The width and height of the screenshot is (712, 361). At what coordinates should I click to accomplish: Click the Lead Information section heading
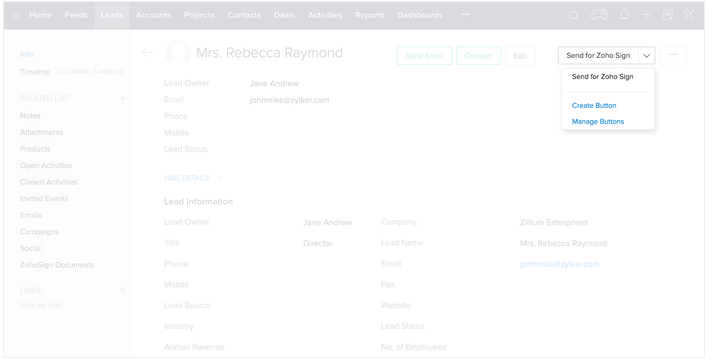point(198,202)
